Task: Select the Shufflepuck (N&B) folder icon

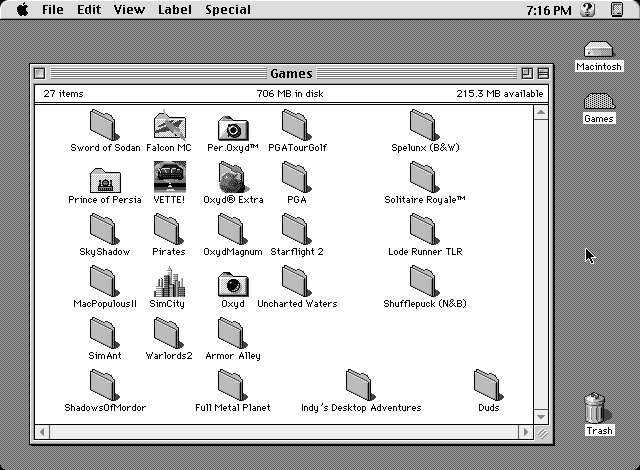Action: coord(424,281)
